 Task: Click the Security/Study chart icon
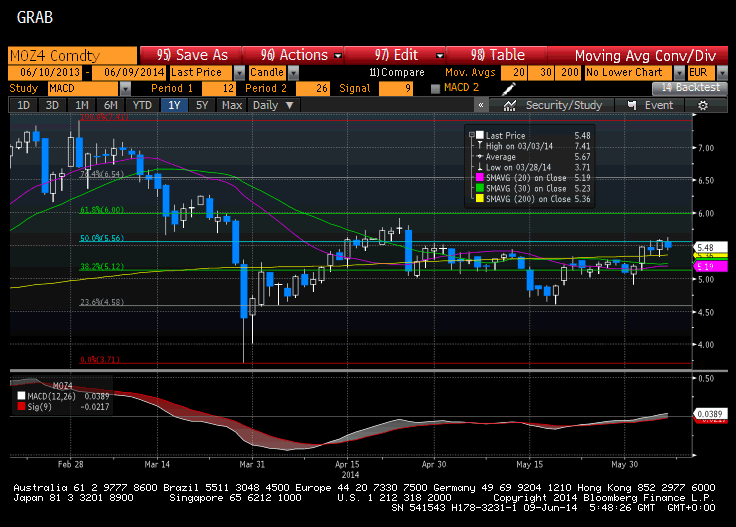510,106
